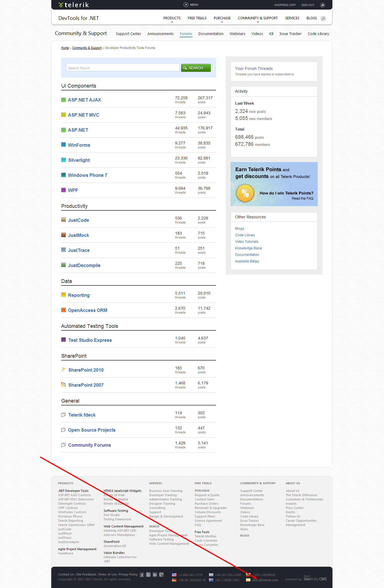Click the Silverlight forum icon
The width and height of the screenshot is (384, 588).
63,160
